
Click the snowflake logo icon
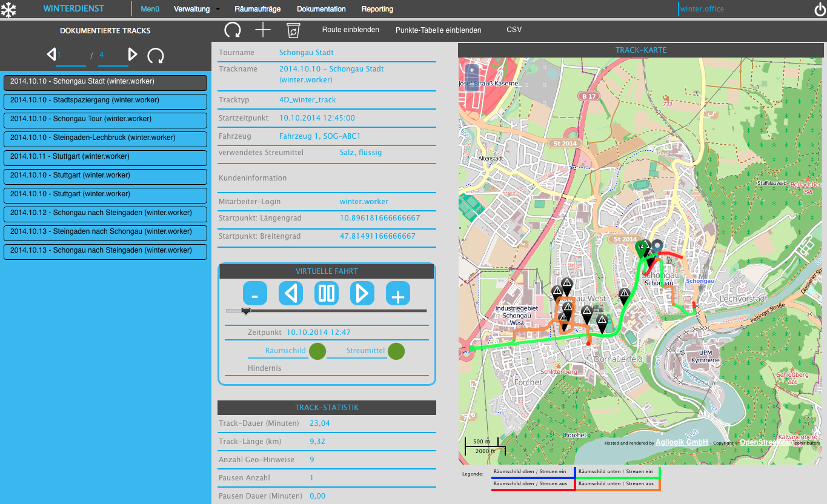pos(8,10)
